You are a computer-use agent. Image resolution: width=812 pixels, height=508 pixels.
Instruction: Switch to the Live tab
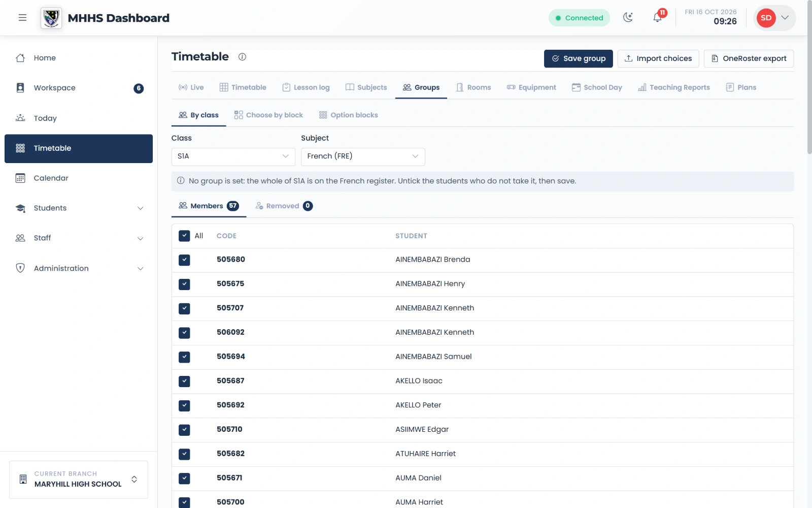click(191, 87)
